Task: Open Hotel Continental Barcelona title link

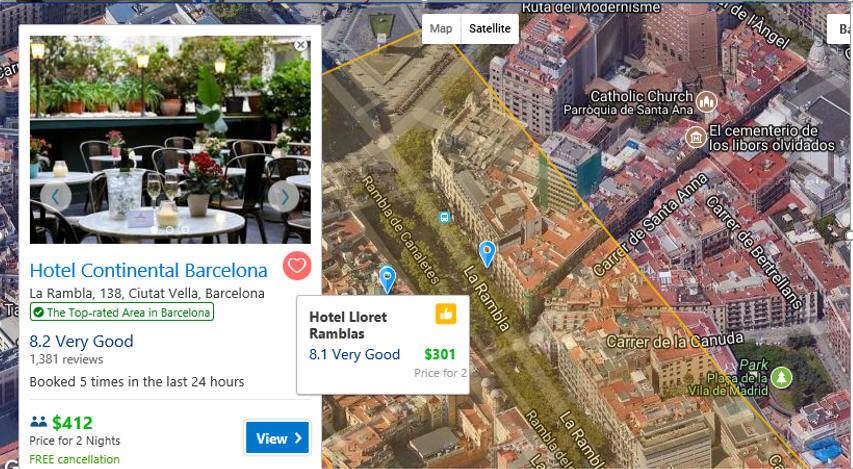Action: coord(149,270)
